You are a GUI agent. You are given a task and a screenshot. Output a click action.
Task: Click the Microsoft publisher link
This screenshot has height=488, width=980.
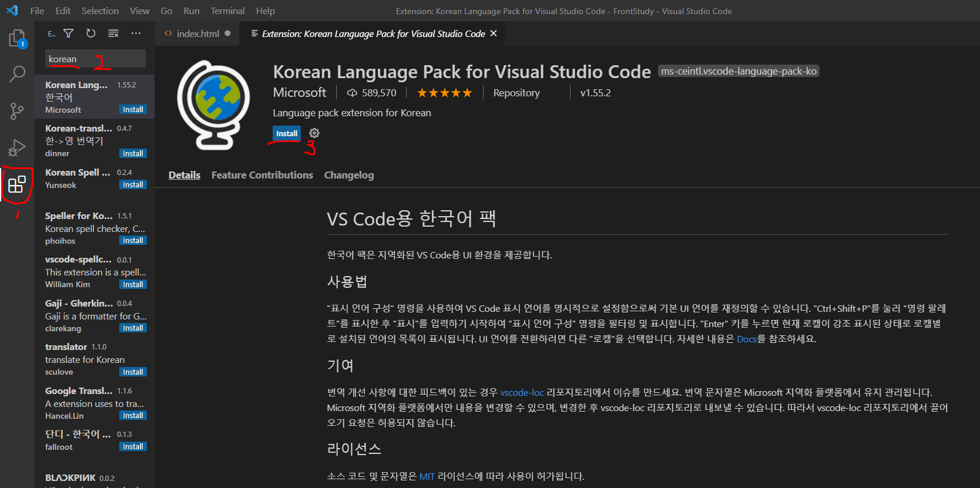click(300, 93)
